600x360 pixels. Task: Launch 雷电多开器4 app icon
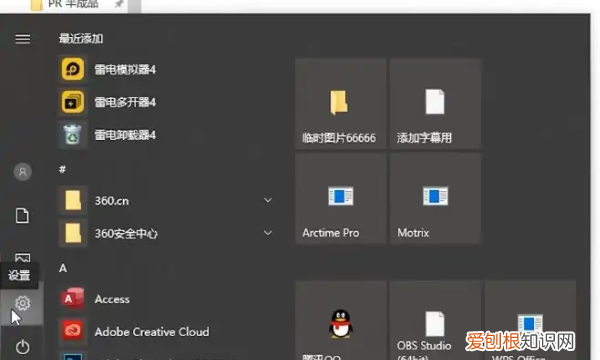(73, 102)
